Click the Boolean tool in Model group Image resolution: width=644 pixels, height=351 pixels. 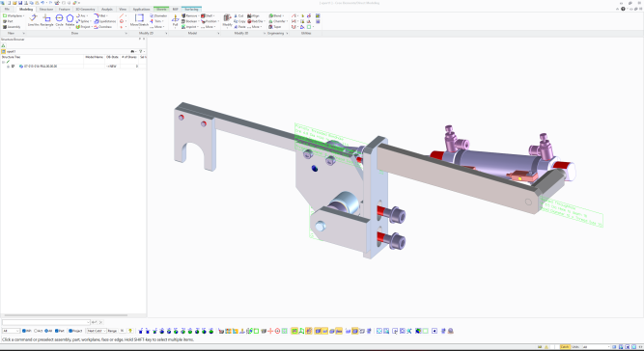(x=190, y=21)
